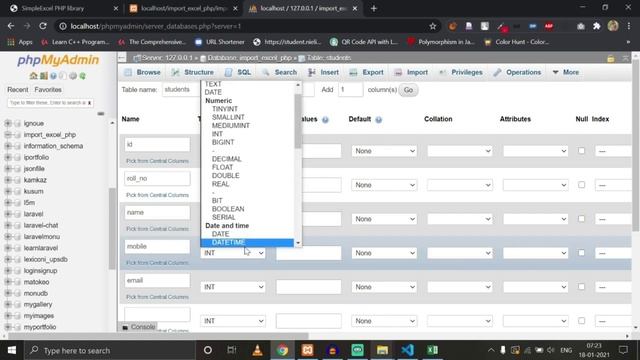Toggle Null checkbox for mobile row
The image size is (640, 360).
[581, 253]
